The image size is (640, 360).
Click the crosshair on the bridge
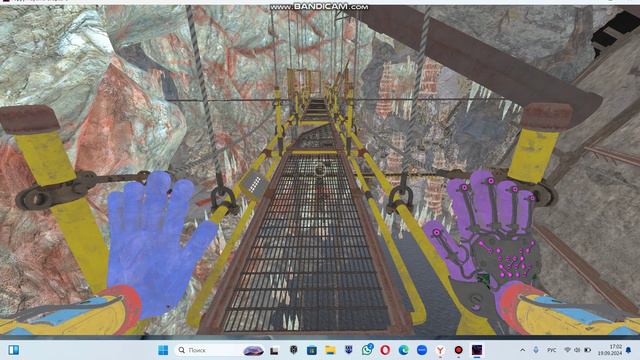pyautogui.click(x=320, y=169)
